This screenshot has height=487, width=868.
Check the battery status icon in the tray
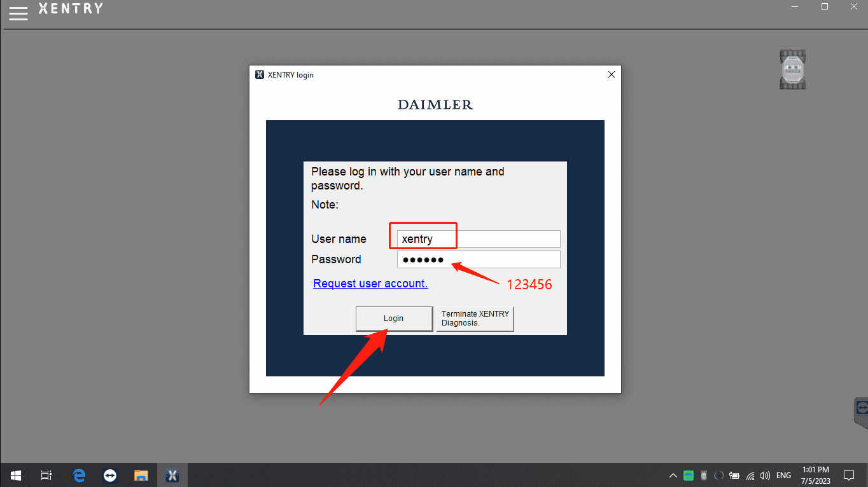[734, 475]
